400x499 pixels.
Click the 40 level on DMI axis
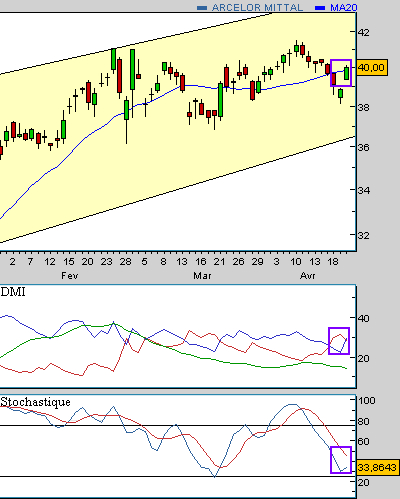tap(363, 318)
